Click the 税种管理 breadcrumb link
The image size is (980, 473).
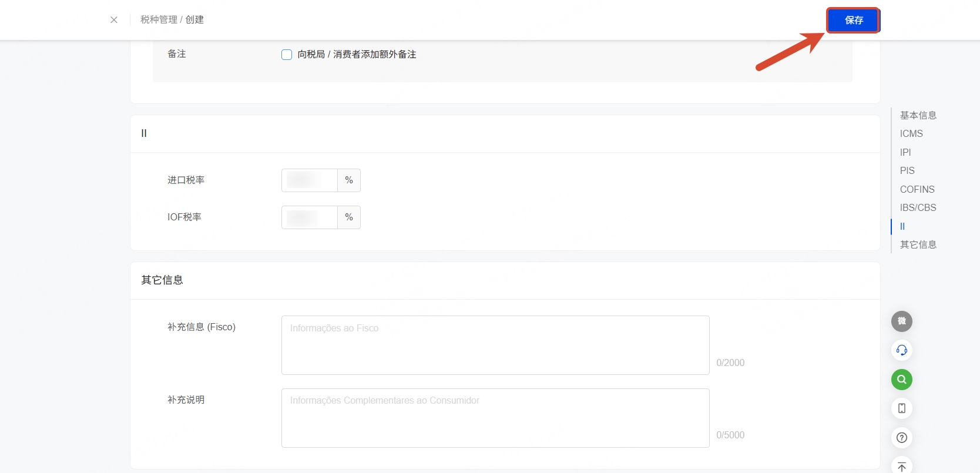(159, 19)
